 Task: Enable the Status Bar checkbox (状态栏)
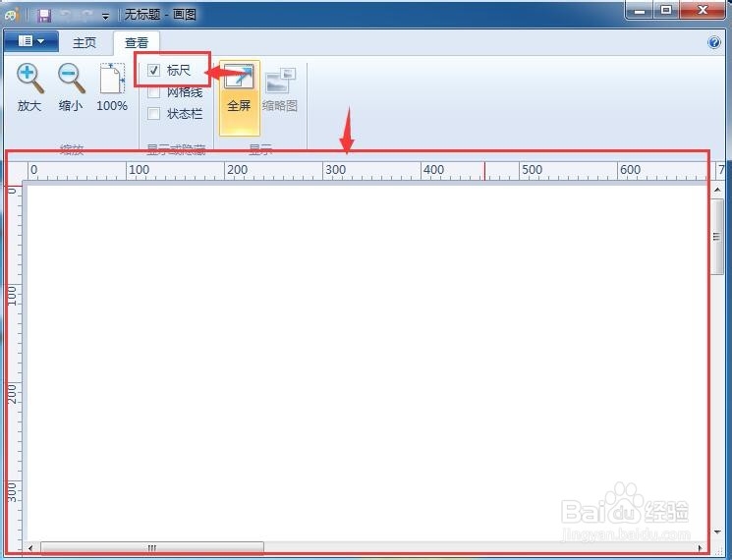(153, 113)
